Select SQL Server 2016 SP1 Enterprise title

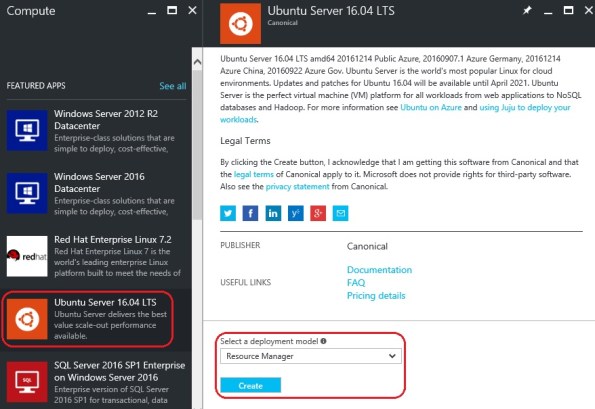(120, 371)
